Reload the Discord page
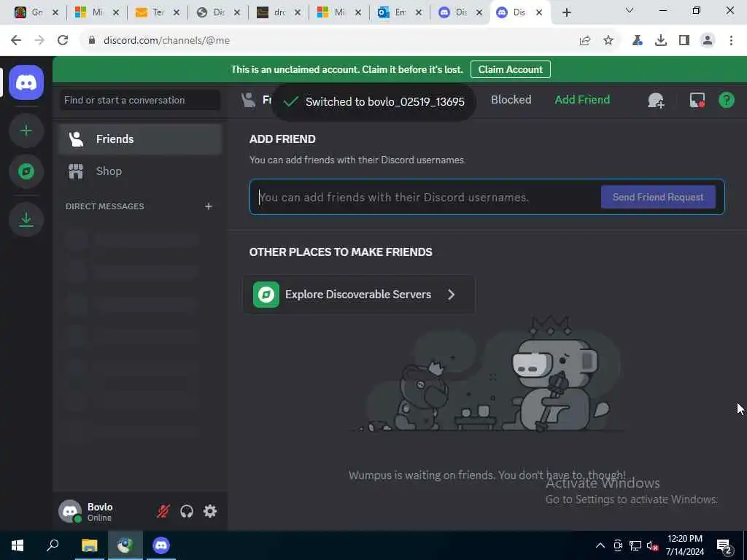 [63, 41]
